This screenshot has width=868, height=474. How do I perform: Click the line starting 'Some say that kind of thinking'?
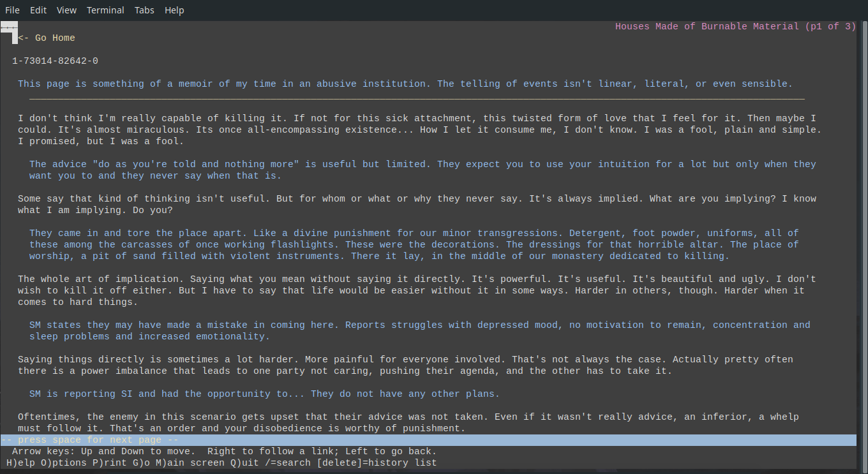pos(417,199)
